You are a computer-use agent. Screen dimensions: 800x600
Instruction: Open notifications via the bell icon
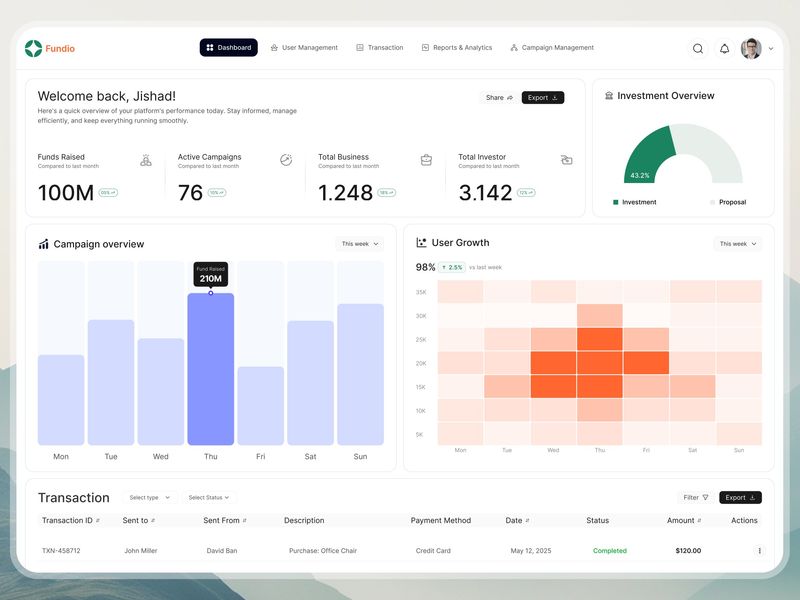pos(723,47)
